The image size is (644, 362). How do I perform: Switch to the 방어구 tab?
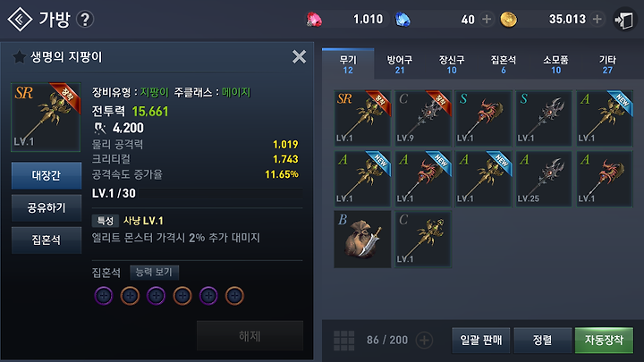click(400, 64)
